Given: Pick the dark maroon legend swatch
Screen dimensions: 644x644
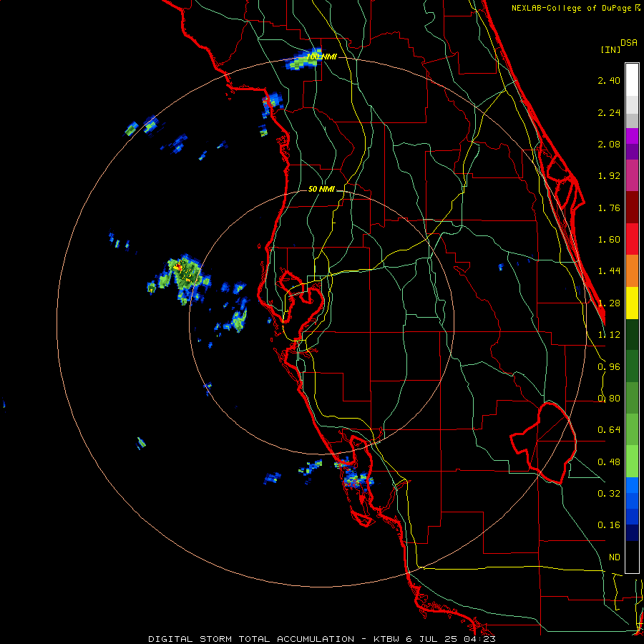Looking at the screenshot, I should [x=632, y=208].
